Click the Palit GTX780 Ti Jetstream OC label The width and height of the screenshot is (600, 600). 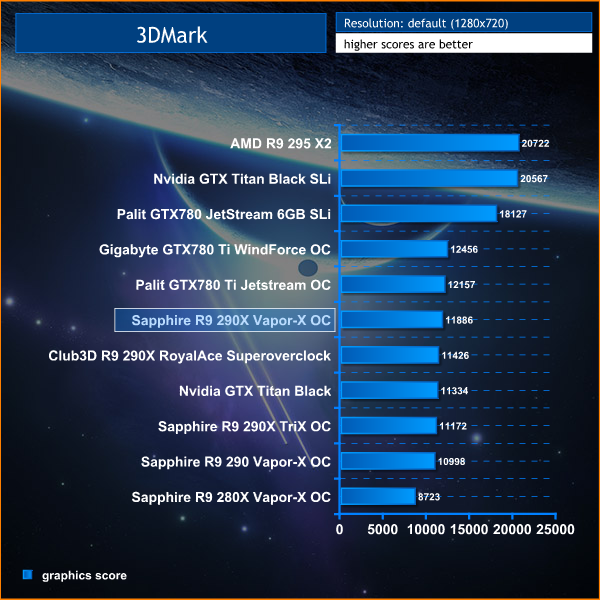pyautogui.click(x=233, y=285)
